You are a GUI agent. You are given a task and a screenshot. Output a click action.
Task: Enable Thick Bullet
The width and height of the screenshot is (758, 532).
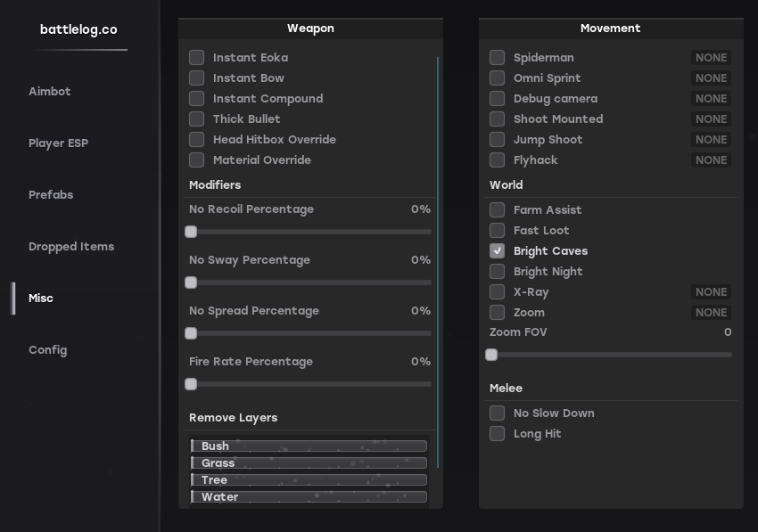pos(196,119)
